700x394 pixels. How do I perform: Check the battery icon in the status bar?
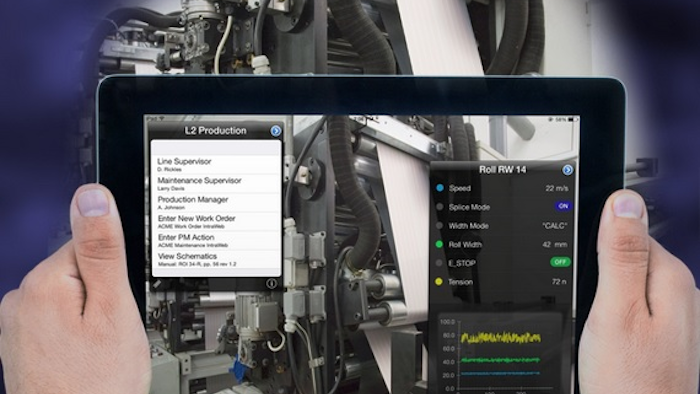[573, 120]
